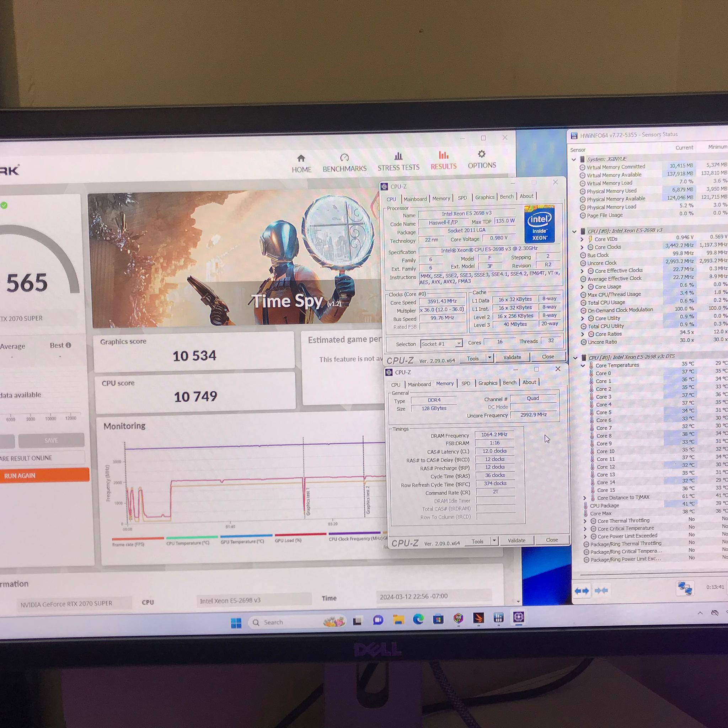Screen dimensions: 728x728
Task: Open the BENCHMARKS section in 3DMark
Action: [x=344, y=163]
